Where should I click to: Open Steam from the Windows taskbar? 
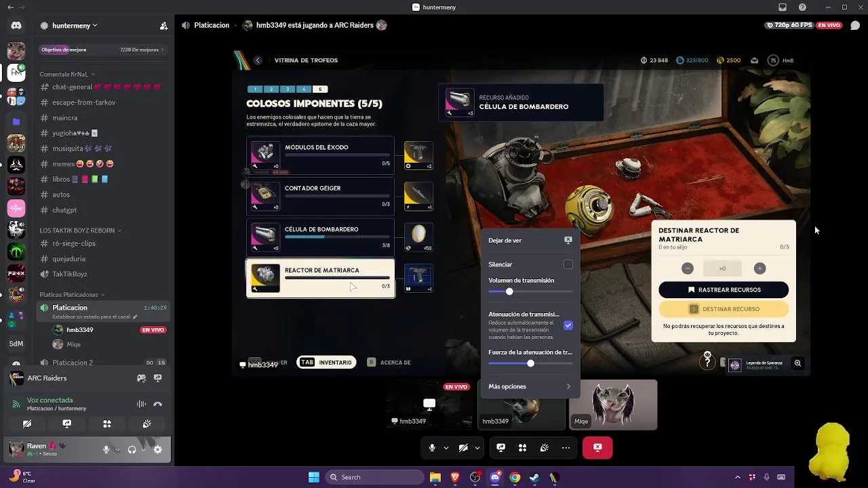534,477
